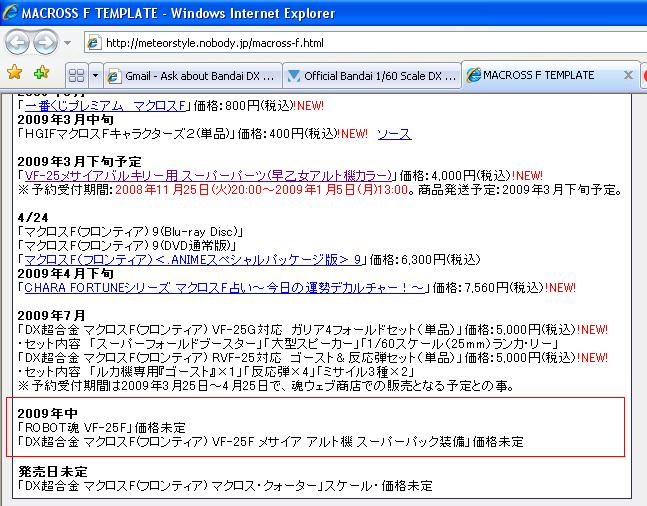Click the Gmail tab's page icon

tap(113, 76)
